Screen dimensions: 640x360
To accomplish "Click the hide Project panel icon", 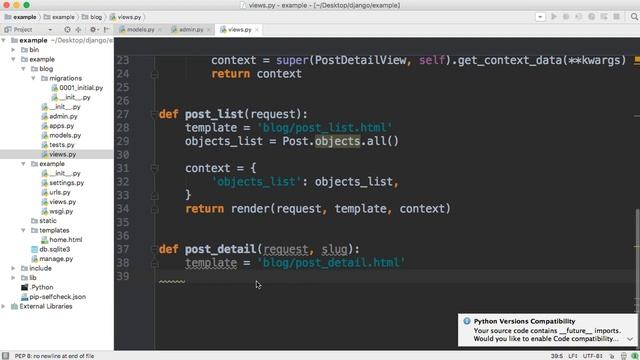I will pyautogui.click(x=107, y=29).
